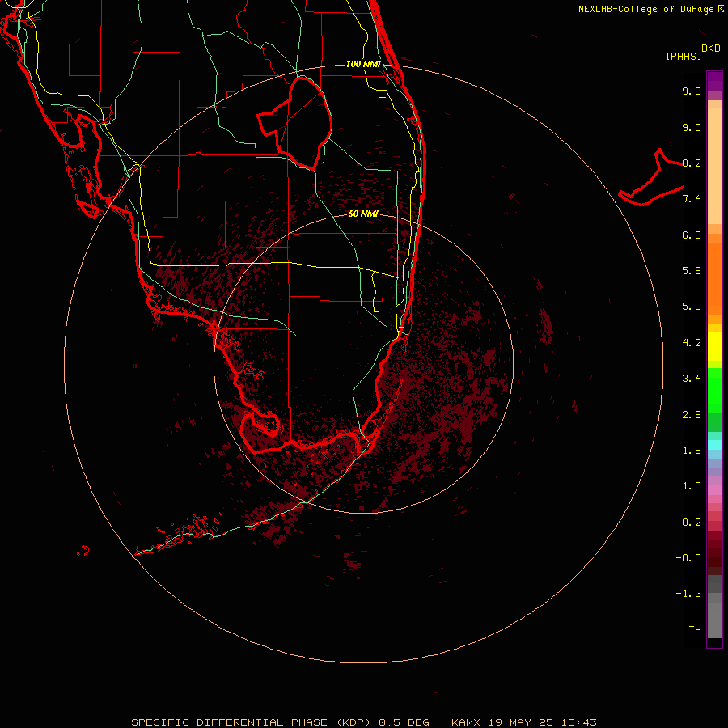Screen dimensions: 728x728
Task: Pick the purple band on the color scale
Action: 714,81
